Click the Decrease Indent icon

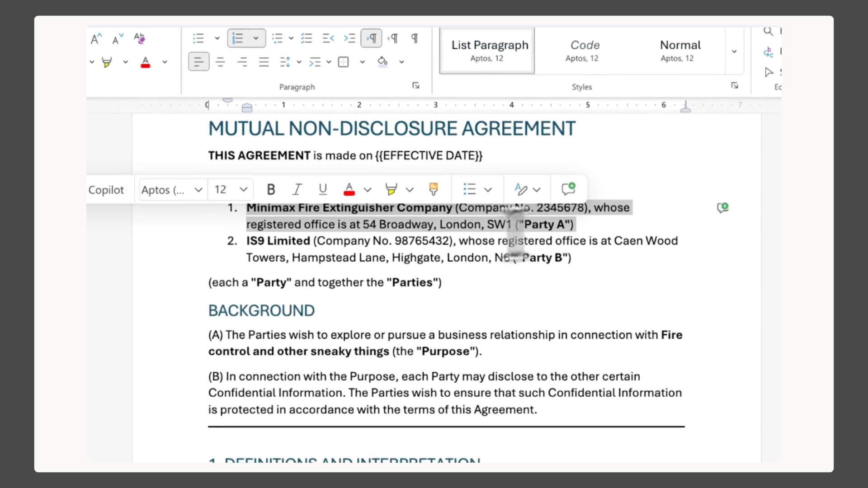328,38
